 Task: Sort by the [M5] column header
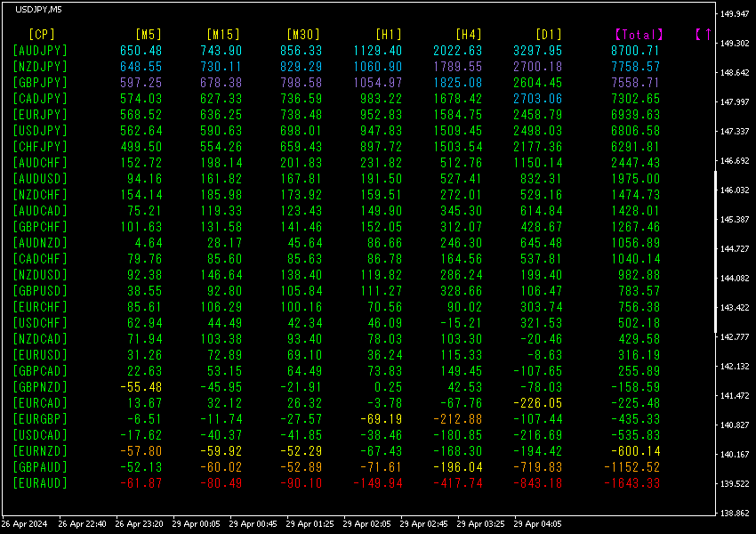pos(149,34)
